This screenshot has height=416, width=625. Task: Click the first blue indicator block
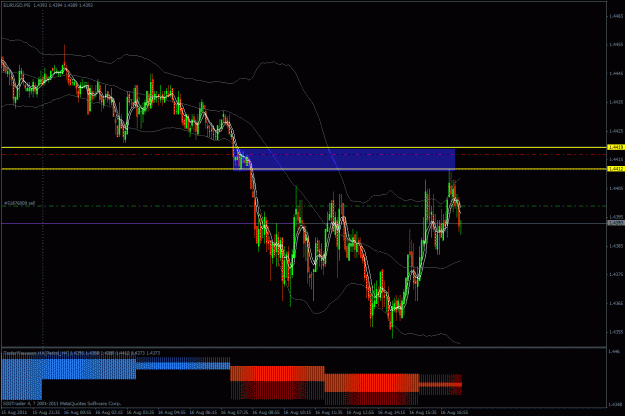pos(22,379)
